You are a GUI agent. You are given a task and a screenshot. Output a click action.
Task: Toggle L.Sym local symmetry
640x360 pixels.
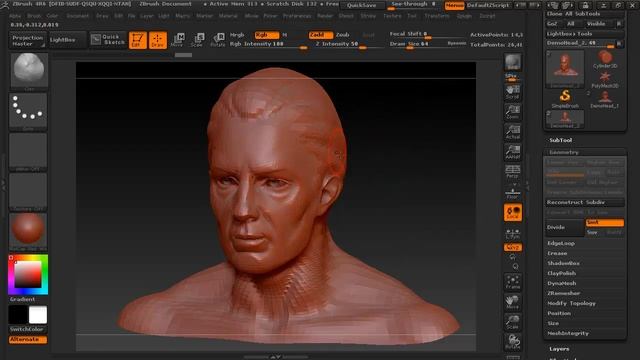pos(512,233)
